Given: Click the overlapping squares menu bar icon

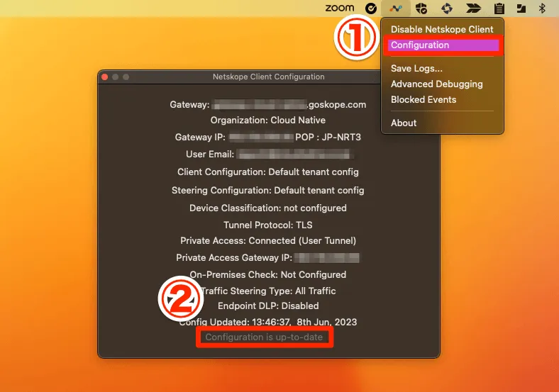Looking at the screenshot, I should coord(521,9).
